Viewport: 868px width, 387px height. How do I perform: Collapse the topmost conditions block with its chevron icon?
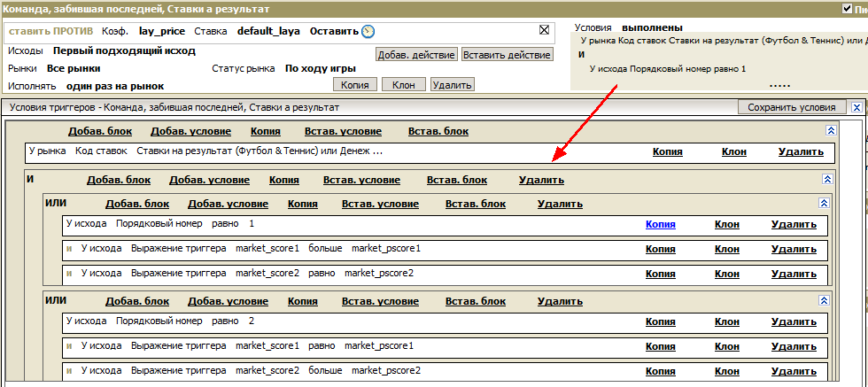(831, 130)
